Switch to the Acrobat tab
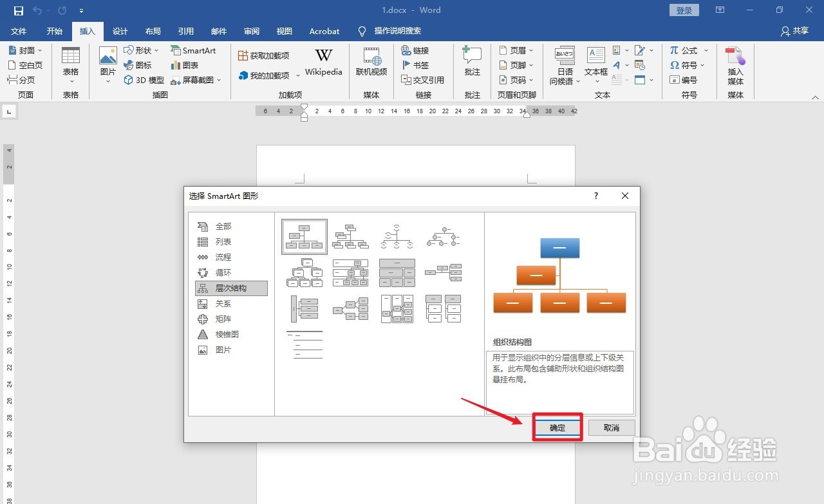Viewport: 824px width, 504px height. (324, 31)
